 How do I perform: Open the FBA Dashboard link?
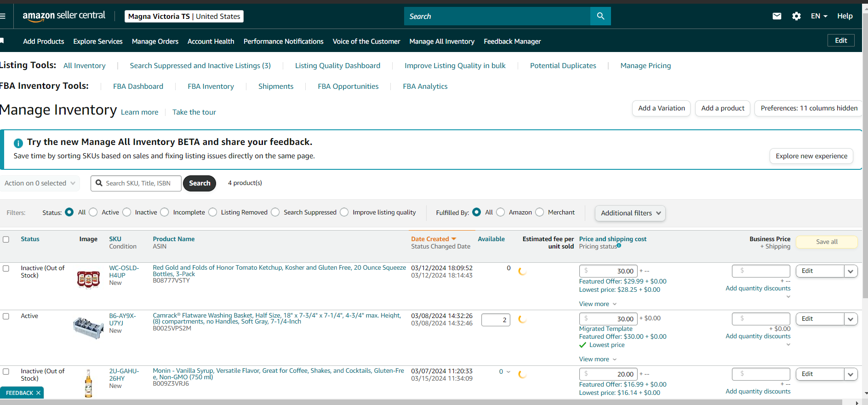tap(138, 87)
